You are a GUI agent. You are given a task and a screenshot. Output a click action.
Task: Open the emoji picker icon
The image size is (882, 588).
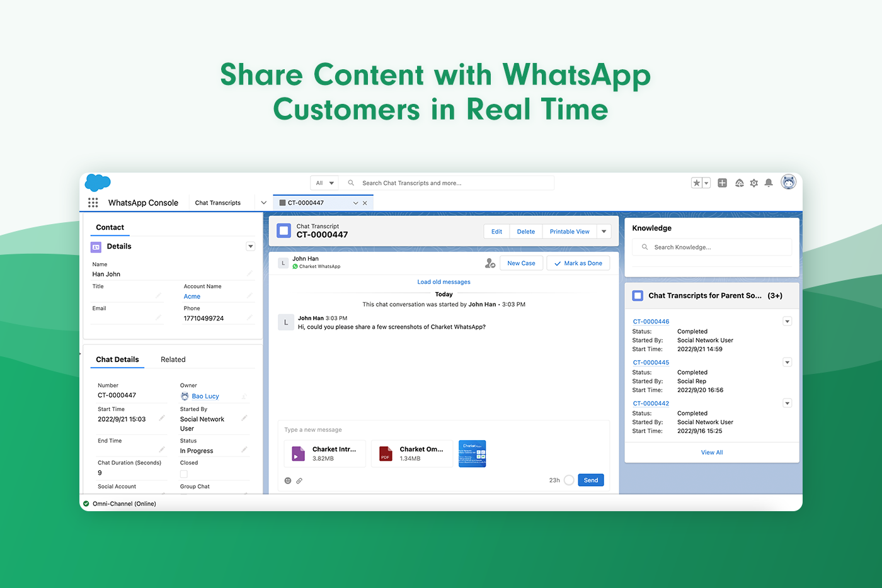(x=288, y=480)
